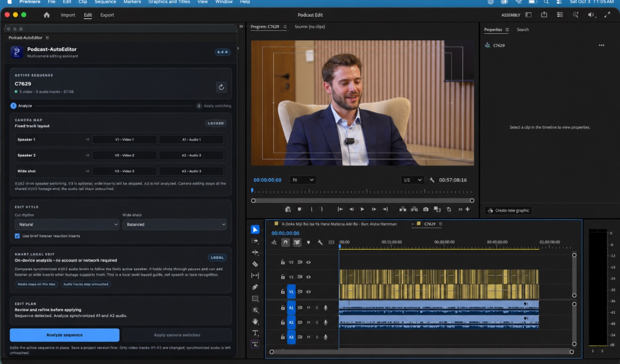Toggle track targeting for A3
The height and width of the screenshot is (364, 620).
291,337
